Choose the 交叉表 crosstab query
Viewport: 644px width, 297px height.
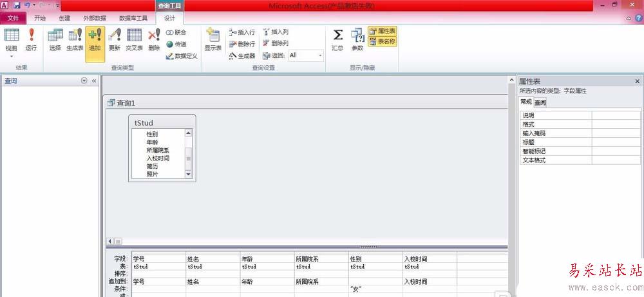135,40
